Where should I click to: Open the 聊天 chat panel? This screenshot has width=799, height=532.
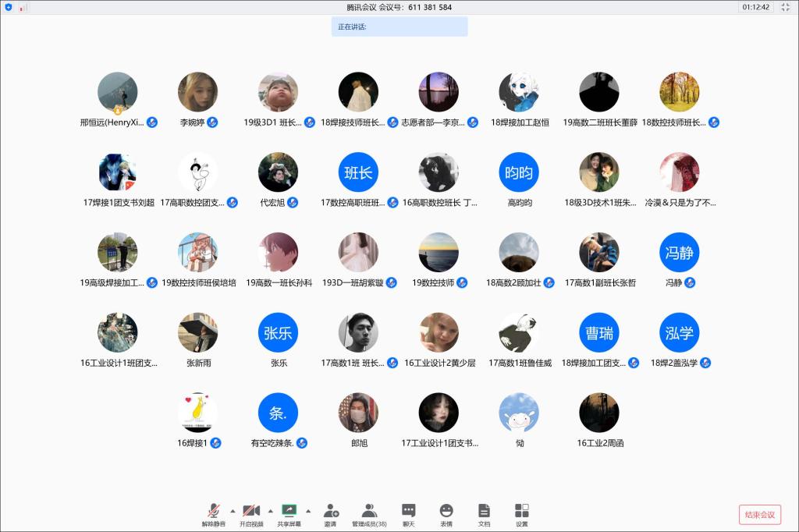[x=409, y=515]
